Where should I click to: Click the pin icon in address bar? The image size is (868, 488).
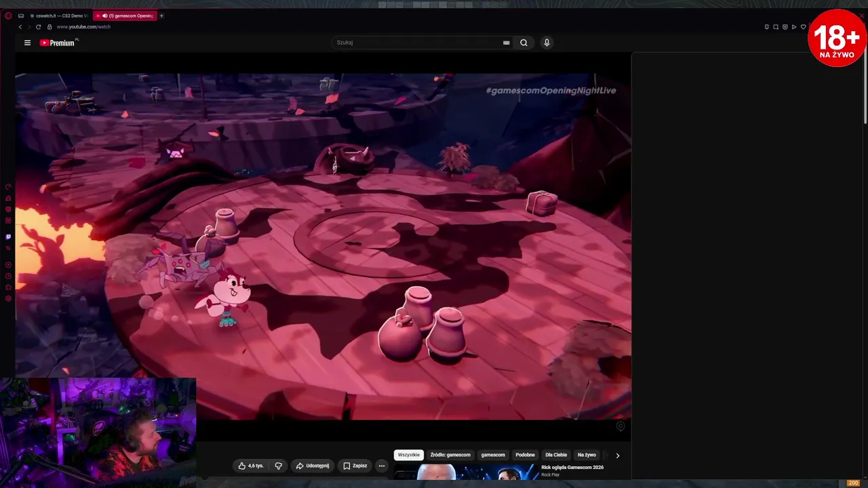[x=767, y=27]
